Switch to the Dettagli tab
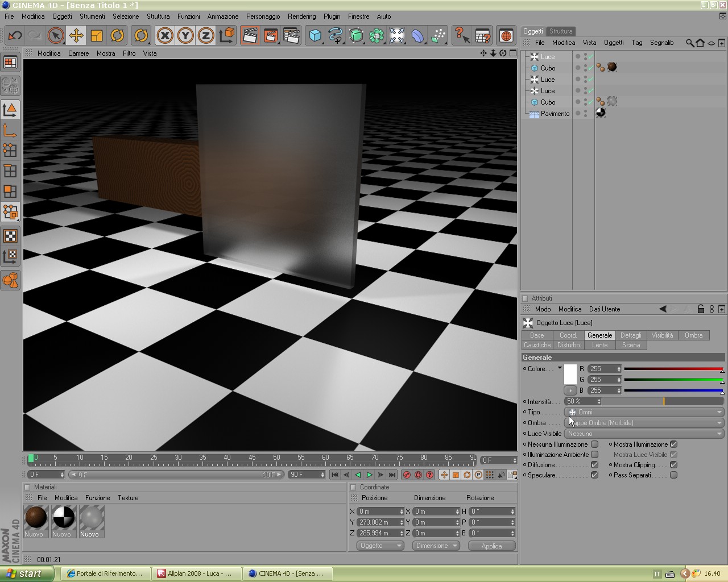 click(631, 335)
